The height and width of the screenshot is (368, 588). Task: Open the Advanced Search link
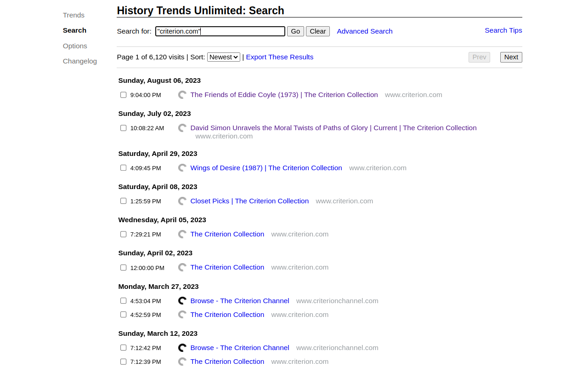pos(365,31)
